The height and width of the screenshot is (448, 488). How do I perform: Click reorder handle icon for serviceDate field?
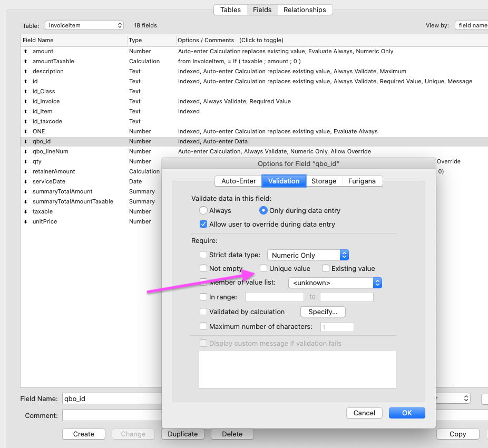[25, 181]
